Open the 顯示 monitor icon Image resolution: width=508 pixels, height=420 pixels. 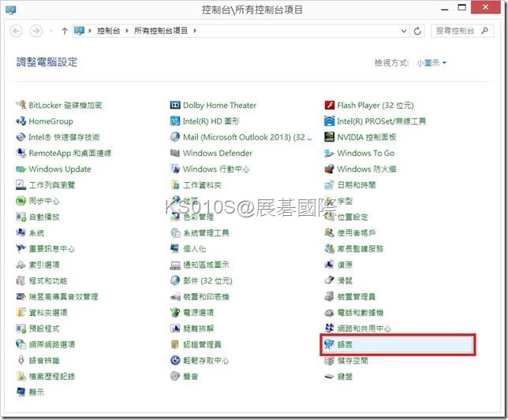(21, 392)
